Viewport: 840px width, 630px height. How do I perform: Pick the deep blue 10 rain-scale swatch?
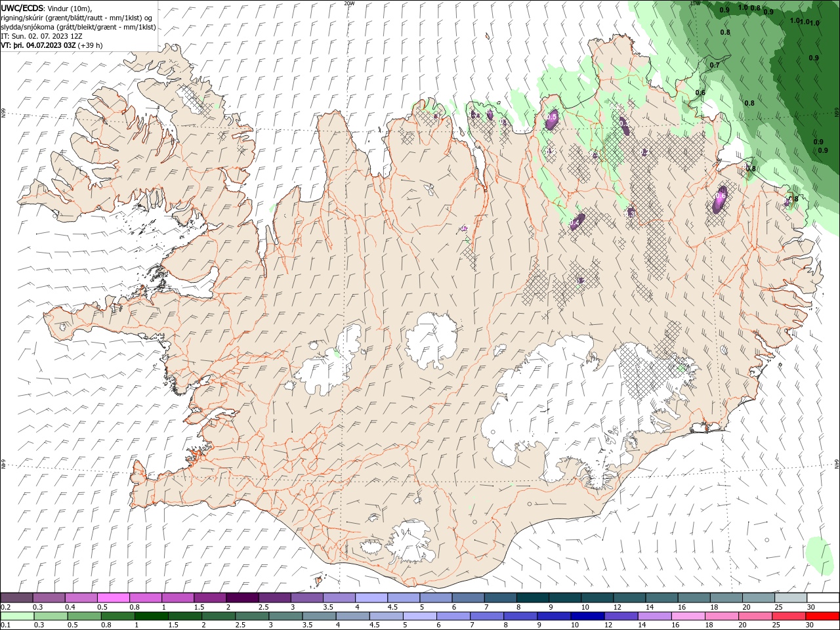point(587,616)
